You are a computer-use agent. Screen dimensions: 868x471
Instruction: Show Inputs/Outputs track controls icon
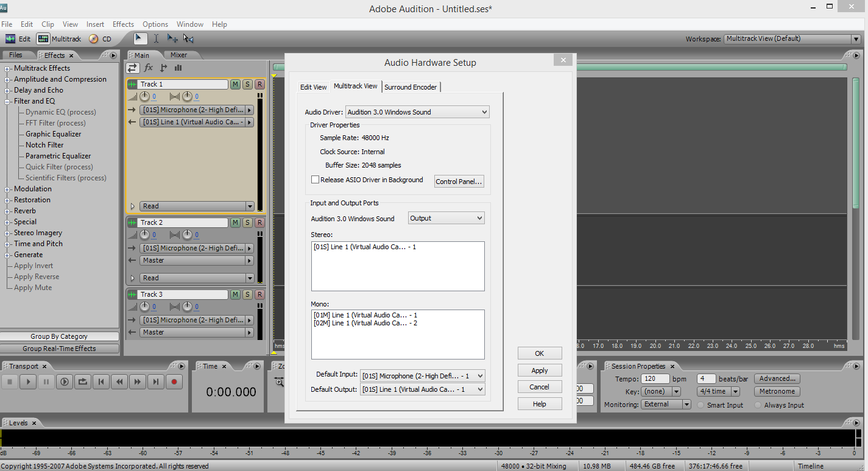(132, 68)
